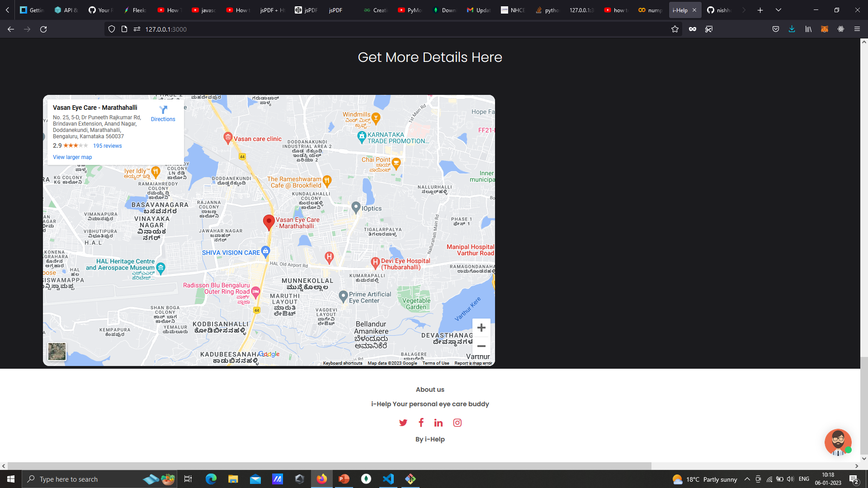Select Karnataka Trade Promotion map marker
The image size is (868, 488).
pos(362,136)
